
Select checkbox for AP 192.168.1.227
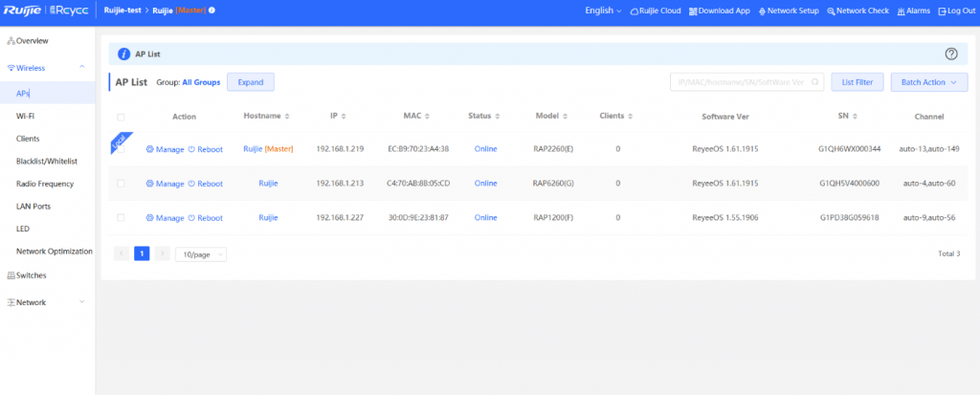pos(121,218)
